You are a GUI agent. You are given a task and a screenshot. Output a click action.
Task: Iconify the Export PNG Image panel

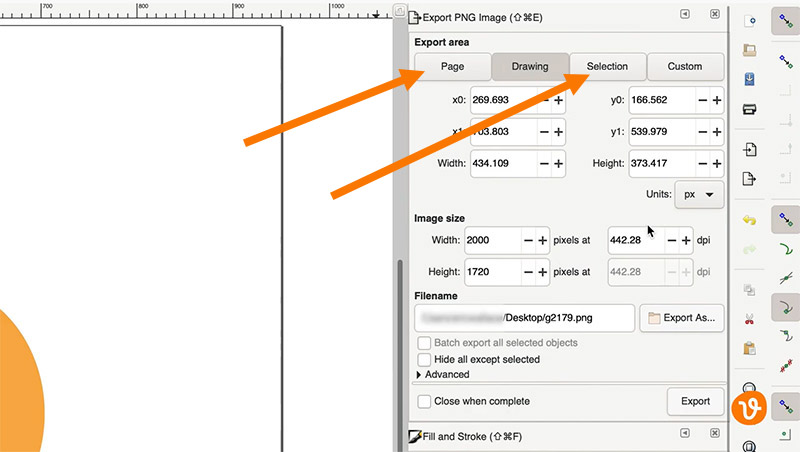[x=685, y=14]
